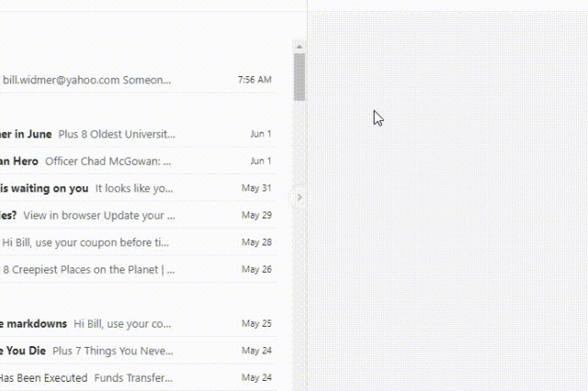This screenshot has height=391, width=588.
Task: Click the message list scrollbar thumb
Action: (x=300, y=76)
